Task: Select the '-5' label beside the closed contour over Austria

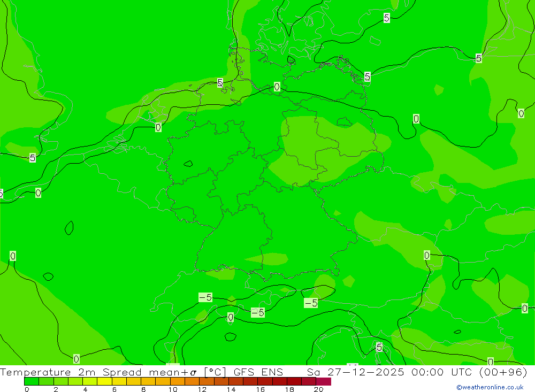Action: 311,303
